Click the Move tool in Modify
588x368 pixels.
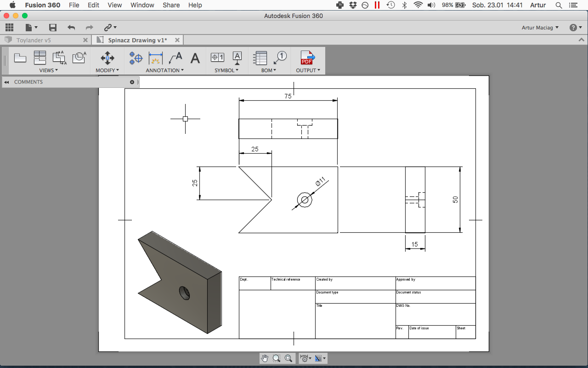[x=107, y=58]
